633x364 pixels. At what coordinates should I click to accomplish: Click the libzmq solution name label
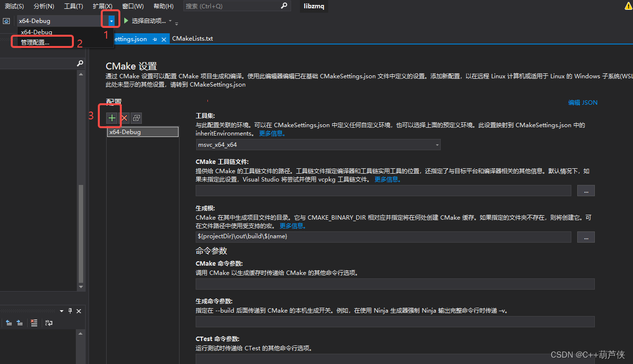[x=314, y=6]
